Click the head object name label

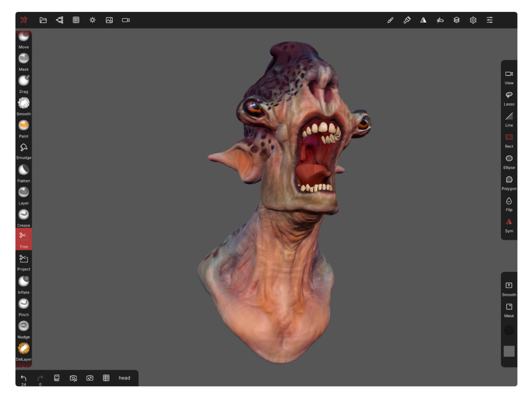(x=124, y=378)
